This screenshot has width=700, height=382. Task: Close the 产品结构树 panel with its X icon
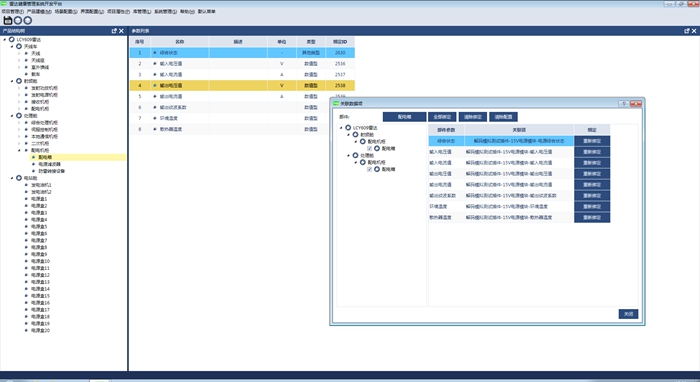click(x=121, y=31)
